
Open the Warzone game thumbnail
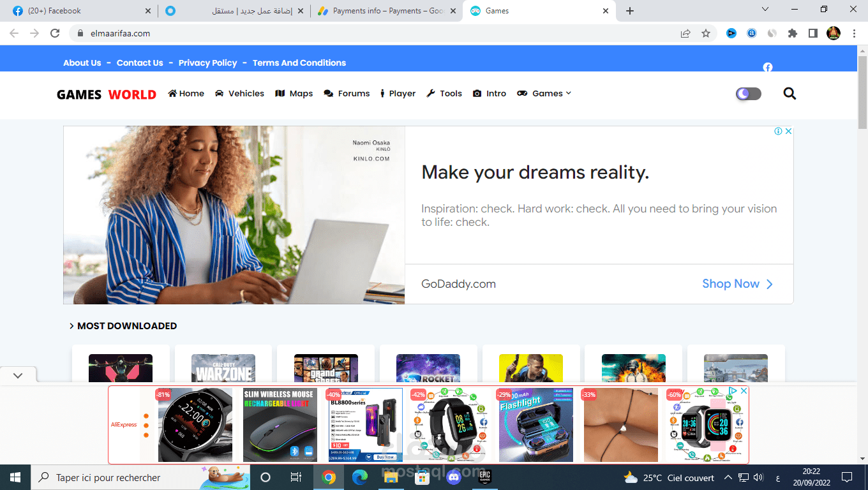coord(223,368)
